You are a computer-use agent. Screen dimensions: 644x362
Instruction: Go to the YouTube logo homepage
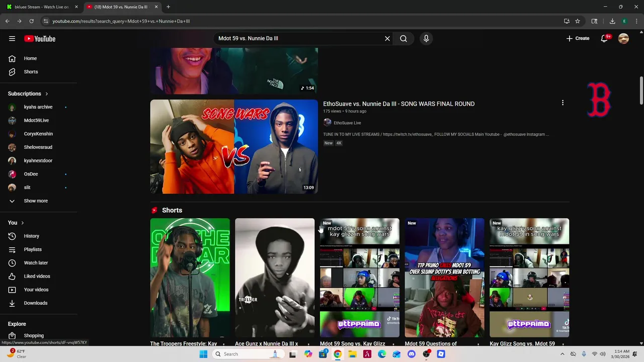(x=40, y=39)
